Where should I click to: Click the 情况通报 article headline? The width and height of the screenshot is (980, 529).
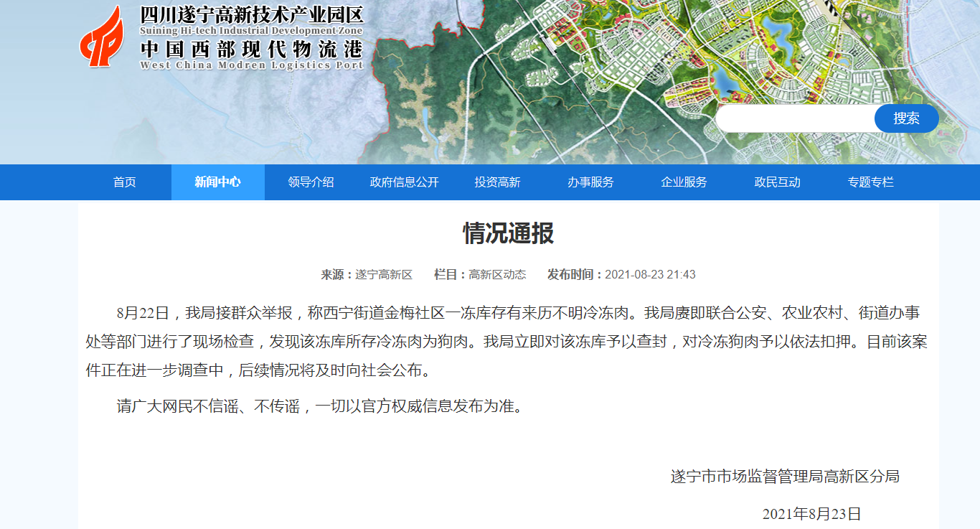[508, 234]
